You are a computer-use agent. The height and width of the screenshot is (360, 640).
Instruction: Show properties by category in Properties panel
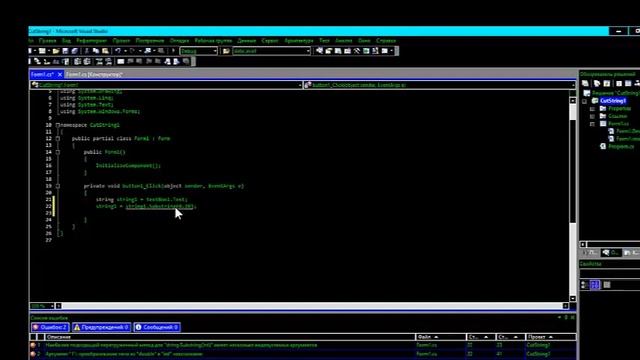click(584, 285)
